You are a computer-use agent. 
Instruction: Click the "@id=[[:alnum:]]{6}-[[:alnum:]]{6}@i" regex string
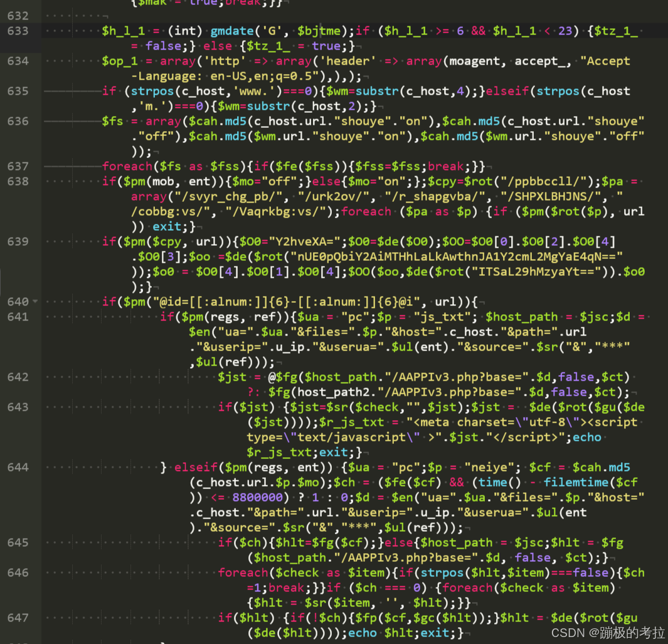(x=290, y=302)
